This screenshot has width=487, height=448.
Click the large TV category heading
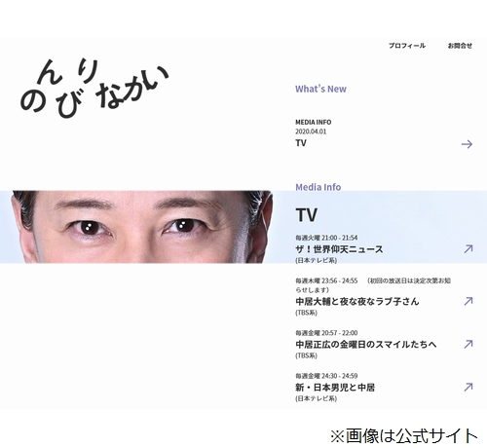[x=306, y=215]
